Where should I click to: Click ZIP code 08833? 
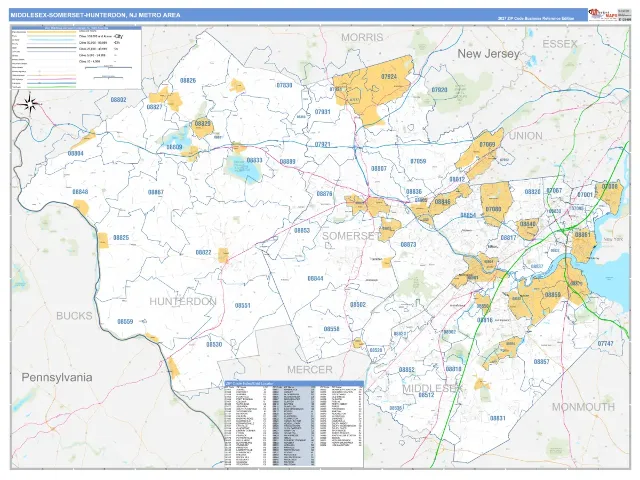(254, 160)
